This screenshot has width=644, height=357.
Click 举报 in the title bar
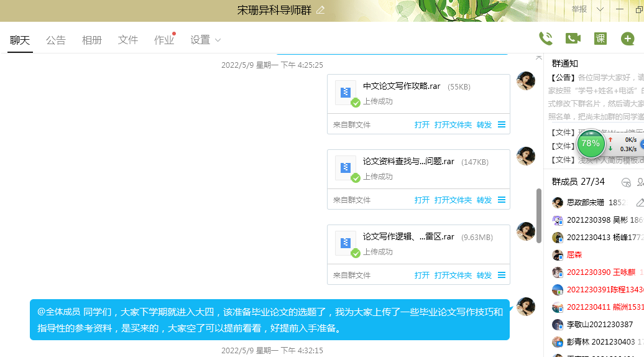click(579, 9)
